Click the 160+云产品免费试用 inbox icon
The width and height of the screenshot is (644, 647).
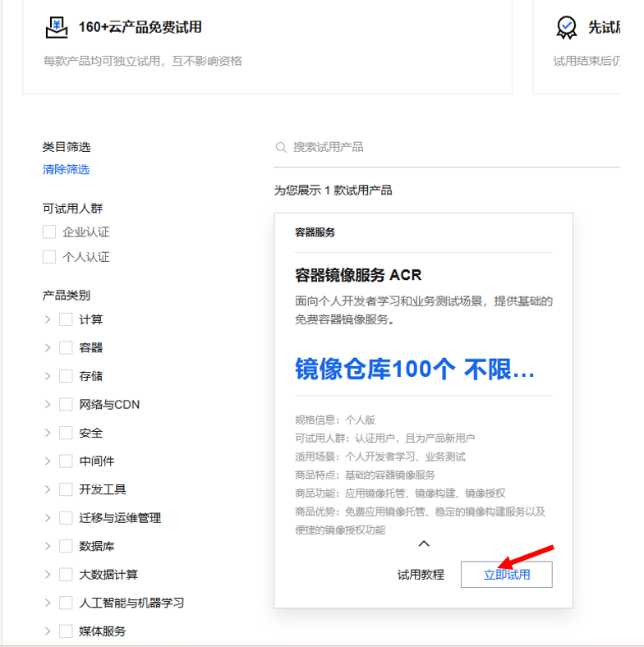pos(57,28)
